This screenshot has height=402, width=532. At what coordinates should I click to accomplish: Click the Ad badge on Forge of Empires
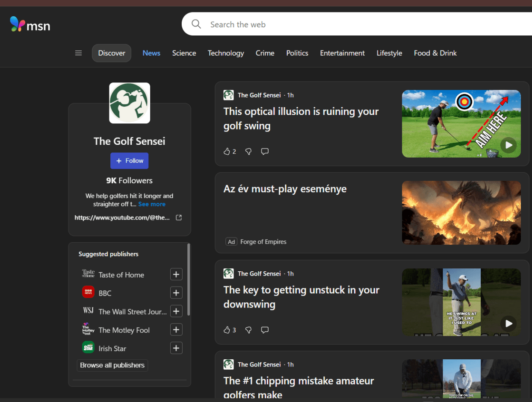pyautogui.click(x=231, y=242)
